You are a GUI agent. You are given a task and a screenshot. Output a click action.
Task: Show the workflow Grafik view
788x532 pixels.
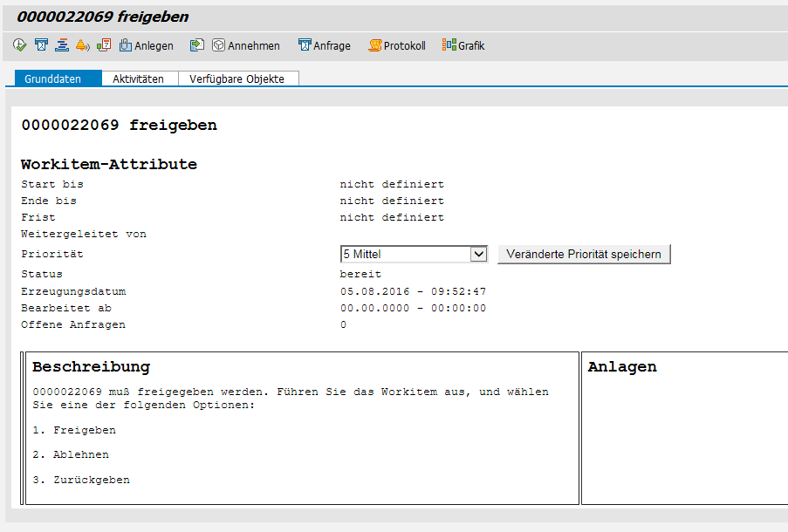coord(463,45)
